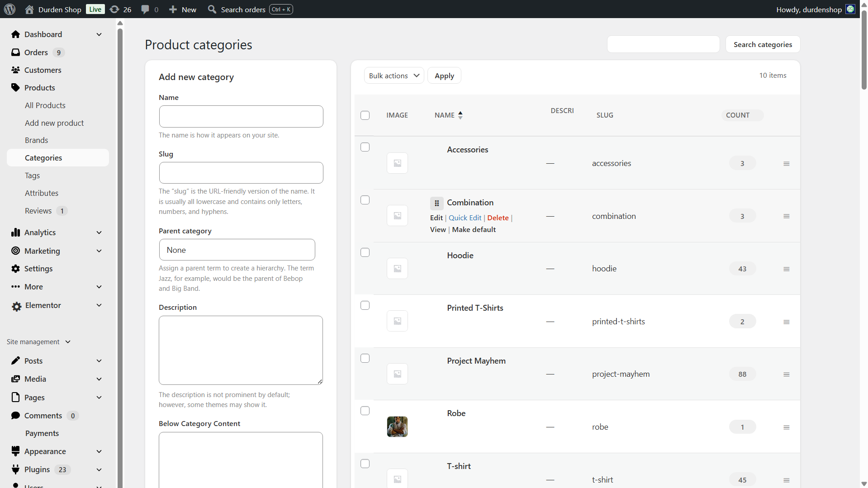Open the Parent category None dropdown
Viewport: 868px width, 488px height.
point(237,249)
